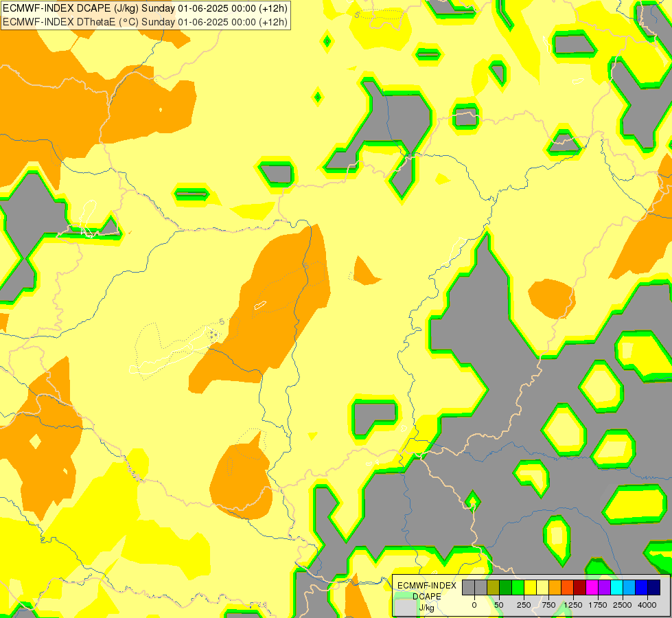672x618 pixels.
Task: Click the dark green legend swatch
Action: [506, 587]
